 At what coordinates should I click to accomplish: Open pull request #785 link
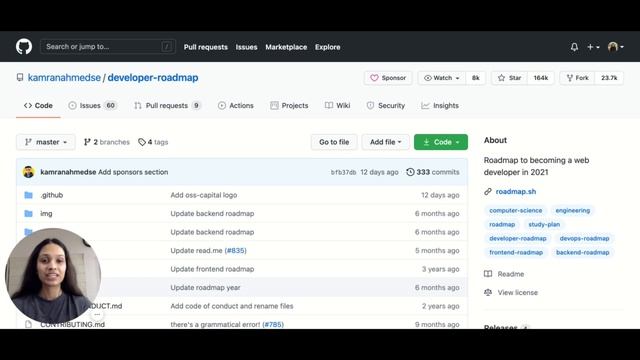coord(273,324)
